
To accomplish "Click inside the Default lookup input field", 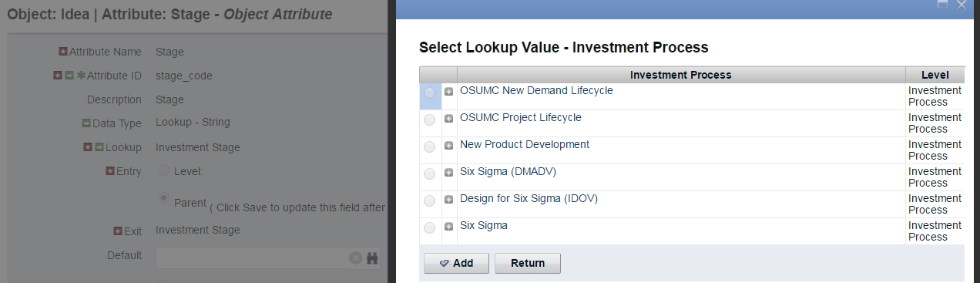I will coord(252,258).
